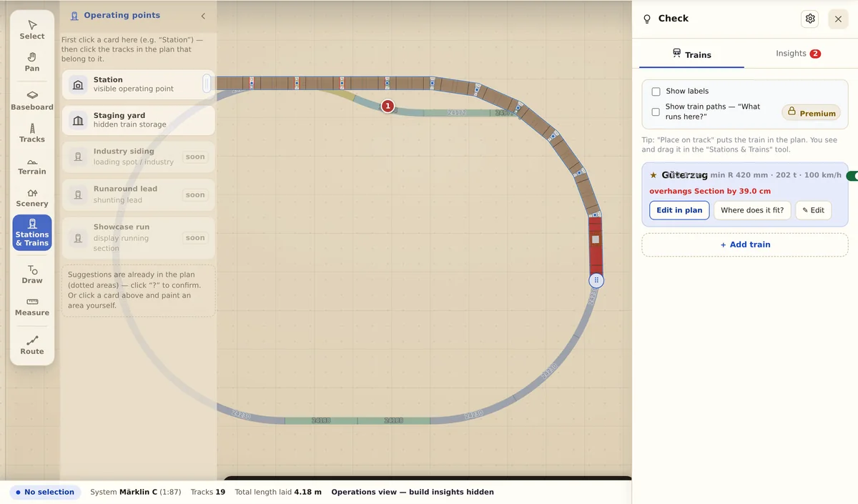Screen dimensions: 858x504
Task: Enable the Show labels checkbox
Action: pyautogui.click(x=656, y=92)
